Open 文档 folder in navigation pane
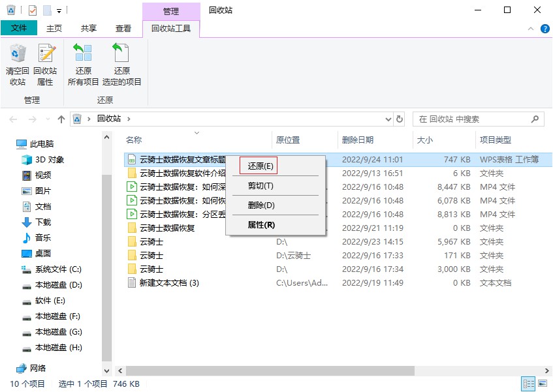This screenshot has height=392, width=553. (37, 206)
